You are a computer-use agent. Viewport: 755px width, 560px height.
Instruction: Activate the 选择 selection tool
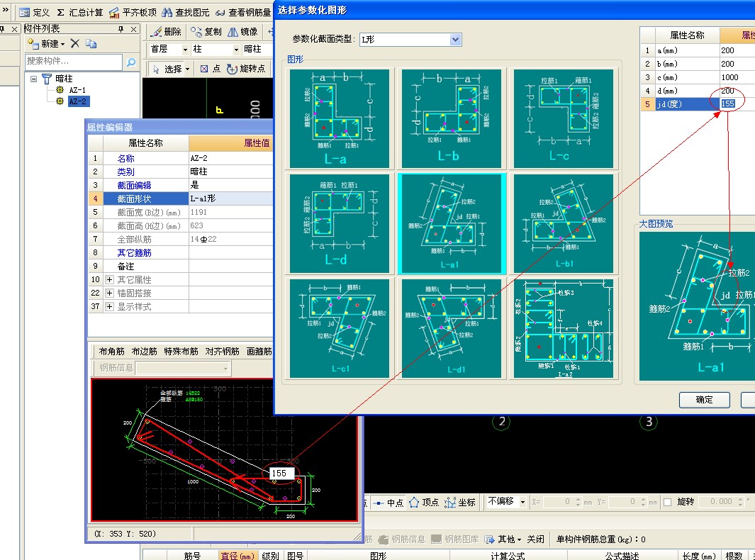click(x=171, y=69)
